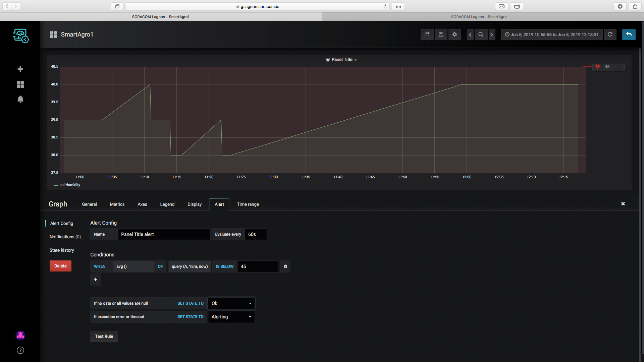Click the create plus icon in sidebar
Viewport: 644px width, 362px height.
(x=20, y=69)
